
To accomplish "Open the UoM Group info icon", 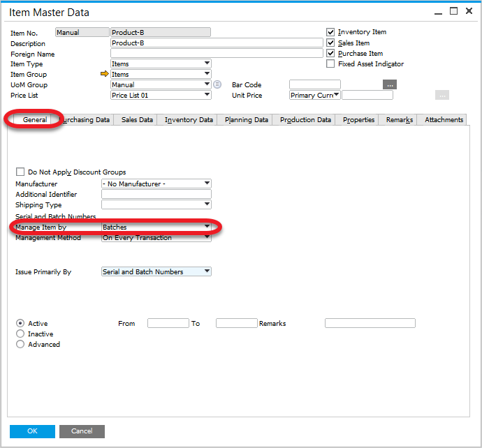I will click(217, 84).
